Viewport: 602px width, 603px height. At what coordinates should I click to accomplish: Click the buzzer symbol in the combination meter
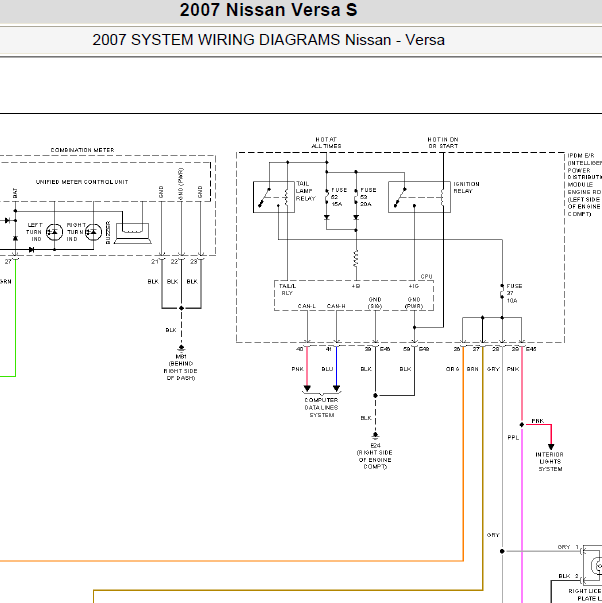click(x=133, y=233)
